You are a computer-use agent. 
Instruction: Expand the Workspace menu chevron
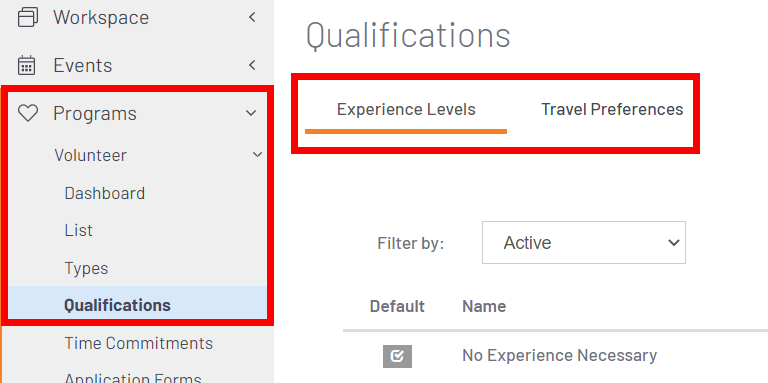click(x=252, y=18)
